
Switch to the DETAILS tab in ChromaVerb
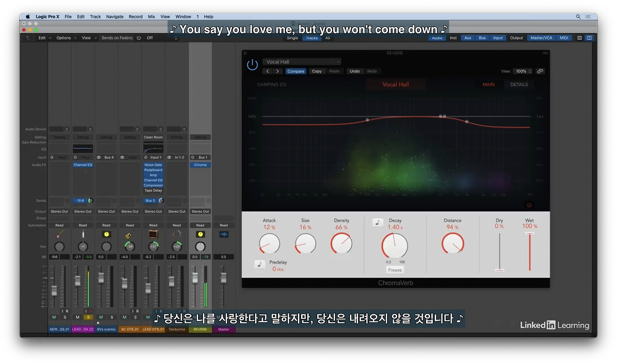click(x=519, y=85)
